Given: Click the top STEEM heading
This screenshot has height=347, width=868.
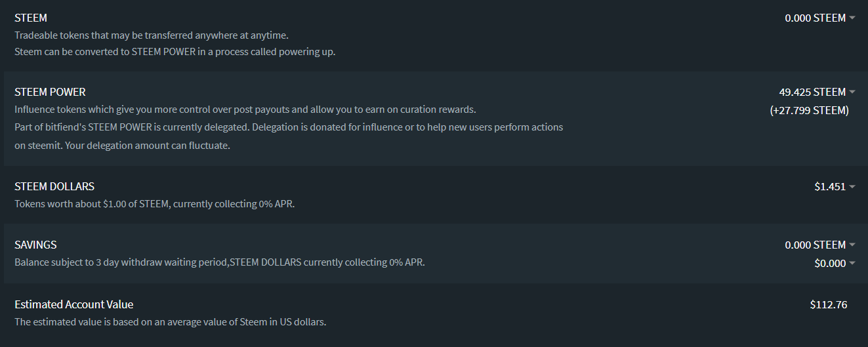Looking at the screenshot, I should tap(31, 18).
